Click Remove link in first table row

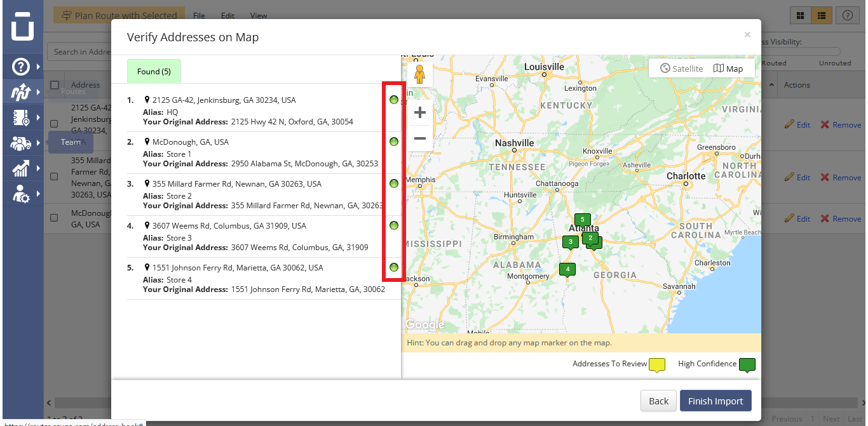(841, 124)
